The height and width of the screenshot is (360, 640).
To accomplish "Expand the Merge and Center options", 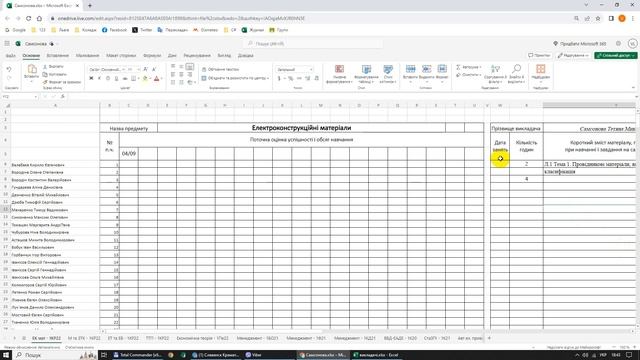I will [x=268, y=78].
